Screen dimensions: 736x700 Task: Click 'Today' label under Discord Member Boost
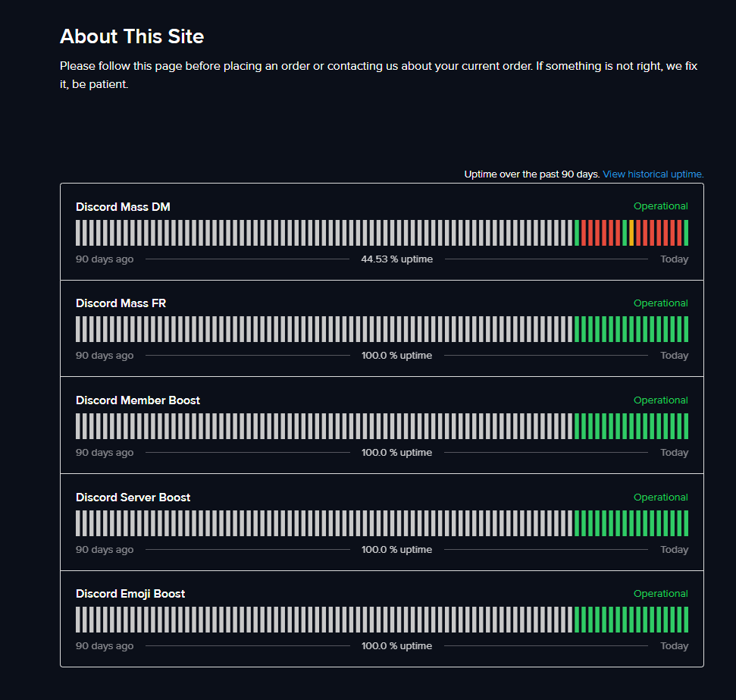(674, 453)
